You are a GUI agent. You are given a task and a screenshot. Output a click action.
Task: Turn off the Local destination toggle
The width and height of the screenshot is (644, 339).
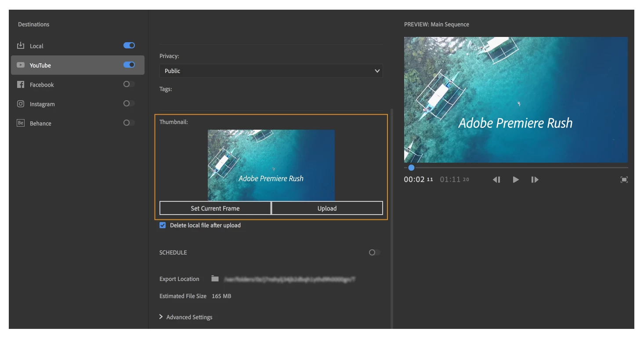coord(129,45)
